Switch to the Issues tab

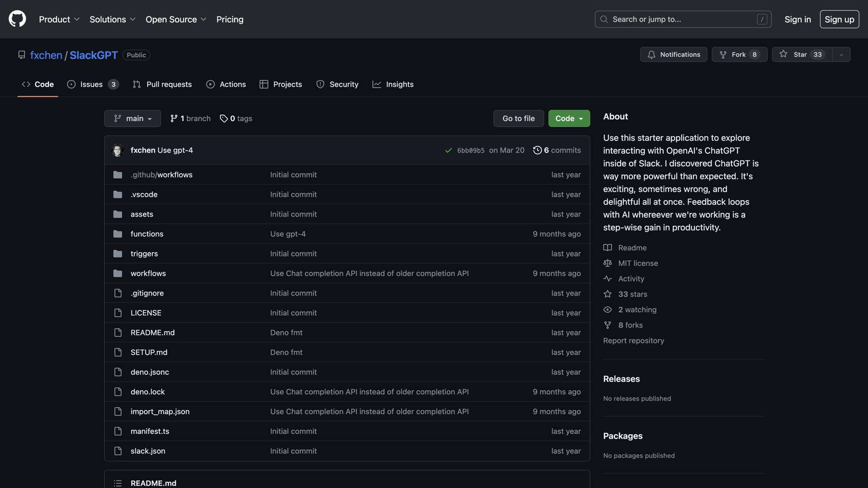coord(92,84)
